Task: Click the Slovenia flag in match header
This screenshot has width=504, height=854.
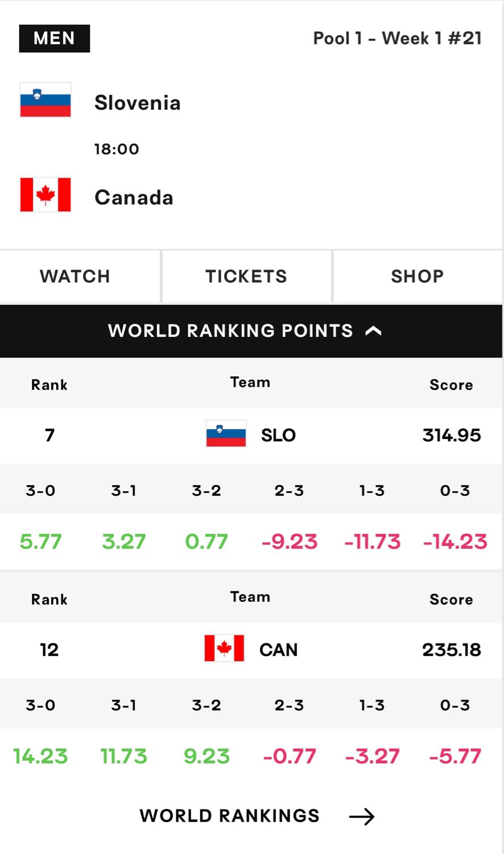Action: point(46,100)
